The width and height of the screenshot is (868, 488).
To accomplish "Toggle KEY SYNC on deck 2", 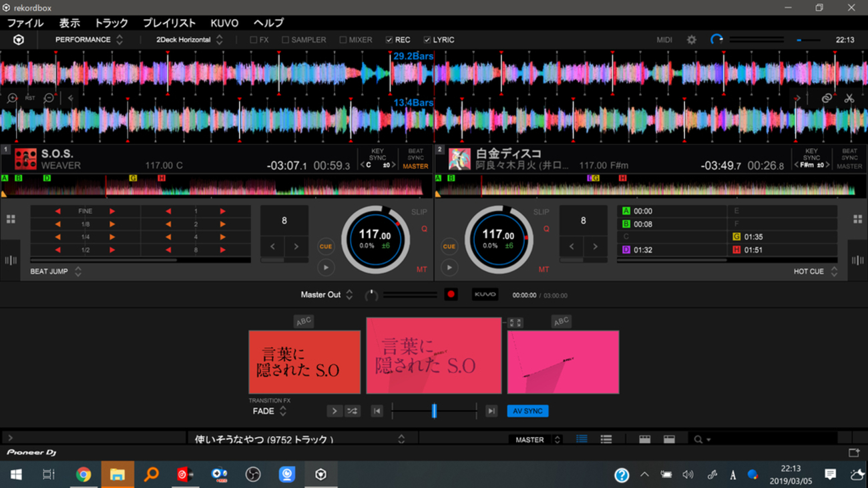I will 811,154.
